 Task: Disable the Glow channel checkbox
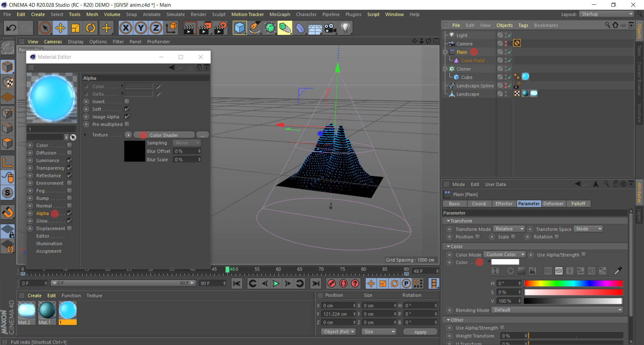point(69,221)
